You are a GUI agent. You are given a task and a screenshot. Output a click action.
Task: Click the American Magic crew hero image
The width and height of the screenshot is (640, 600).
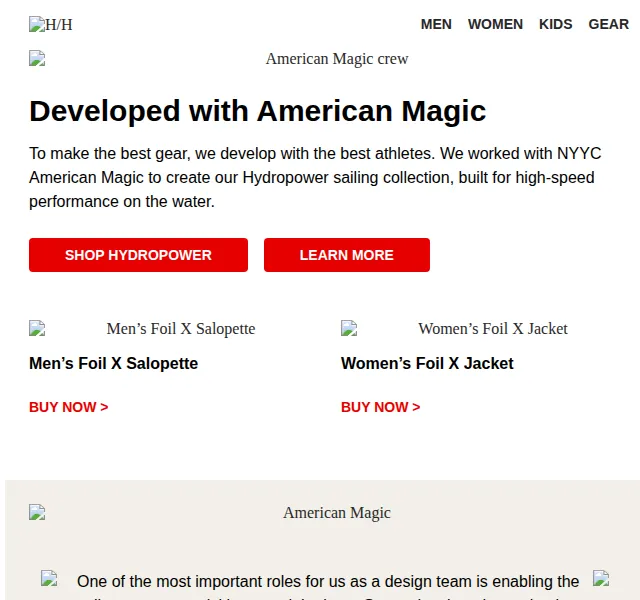point(329,59)
